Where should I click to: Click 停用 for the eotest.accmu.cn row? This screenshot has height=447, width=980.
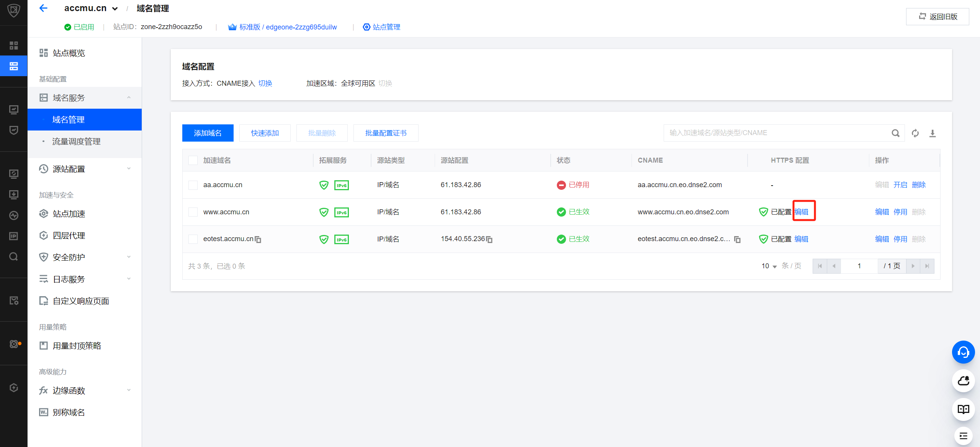tap(900, 239)
